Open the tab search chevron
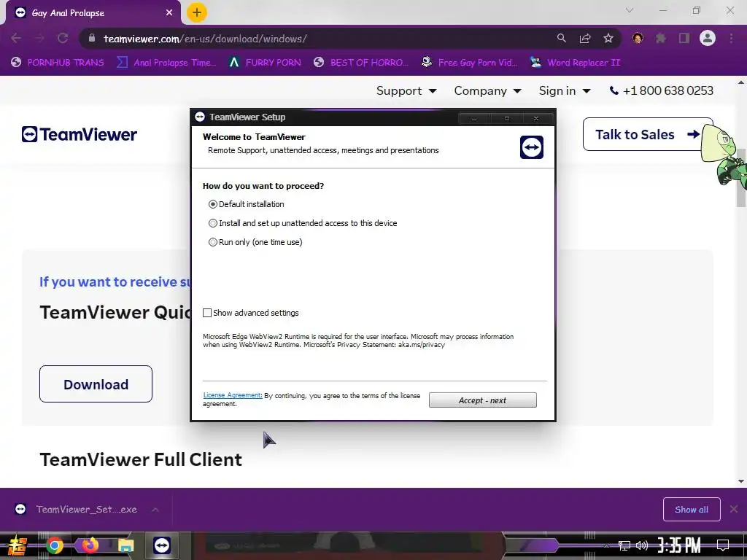This screenshot has width=747, height=560. [630, 10]
